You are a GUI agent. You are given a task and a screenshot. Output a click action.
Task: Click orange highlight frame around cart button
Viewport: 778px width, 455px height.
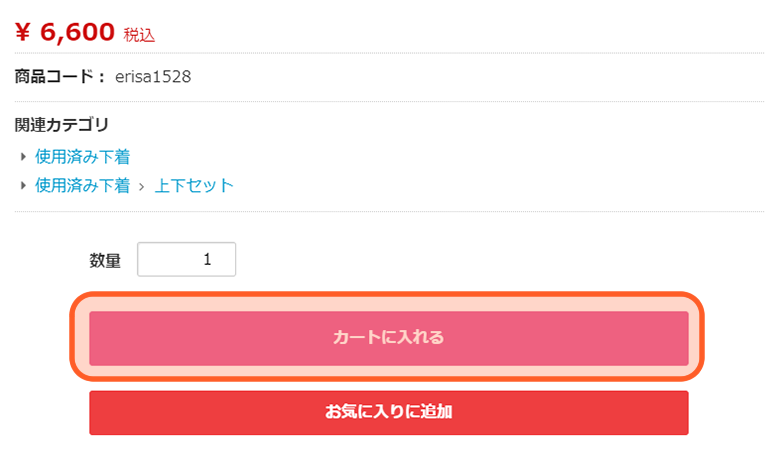pyautogui.click(x=388, y=296)
